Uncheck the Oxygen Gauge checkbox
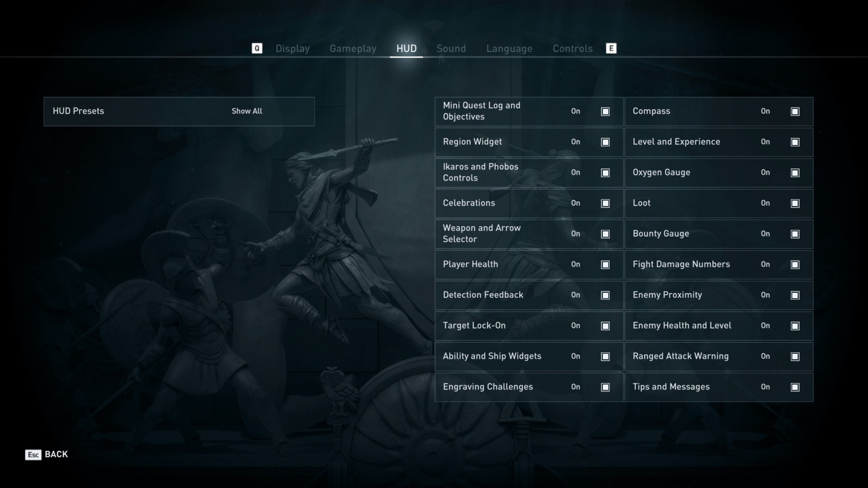The width and height of the screenshot is (868, 488). [x=795, y=173]
